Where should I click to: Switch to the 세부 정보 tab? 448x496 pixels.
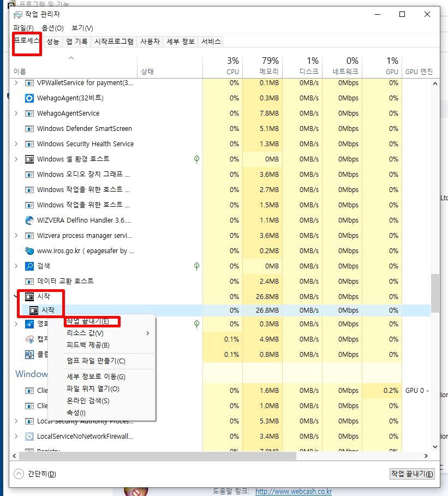pyautogui.click(x=180, y=41)
